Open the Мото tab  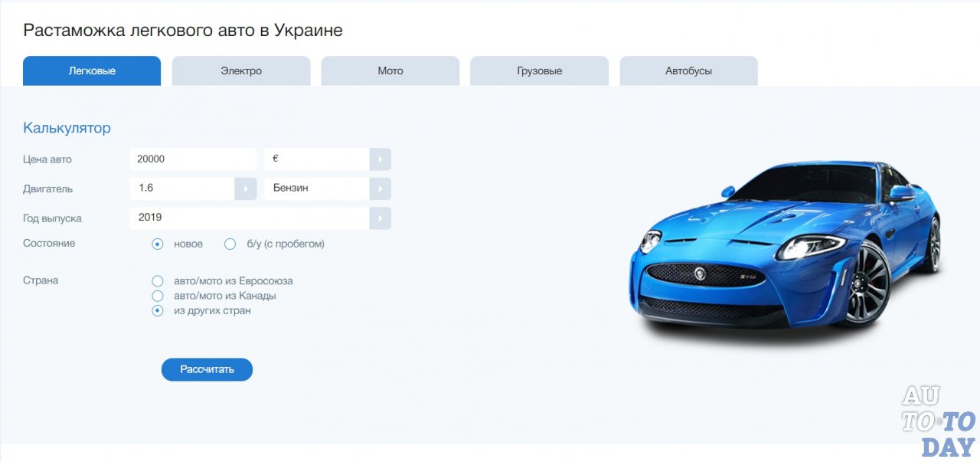pos(390,71)
